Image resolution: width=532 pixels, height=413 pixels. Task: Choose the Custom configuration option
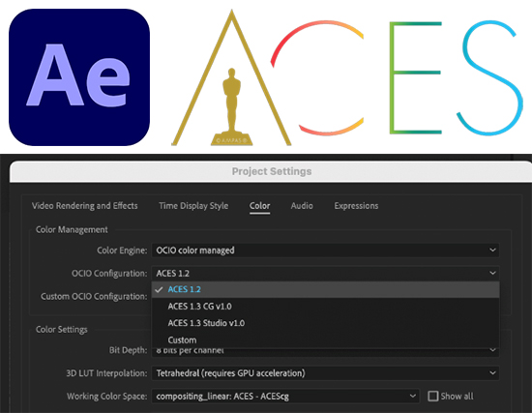[325, 339]
